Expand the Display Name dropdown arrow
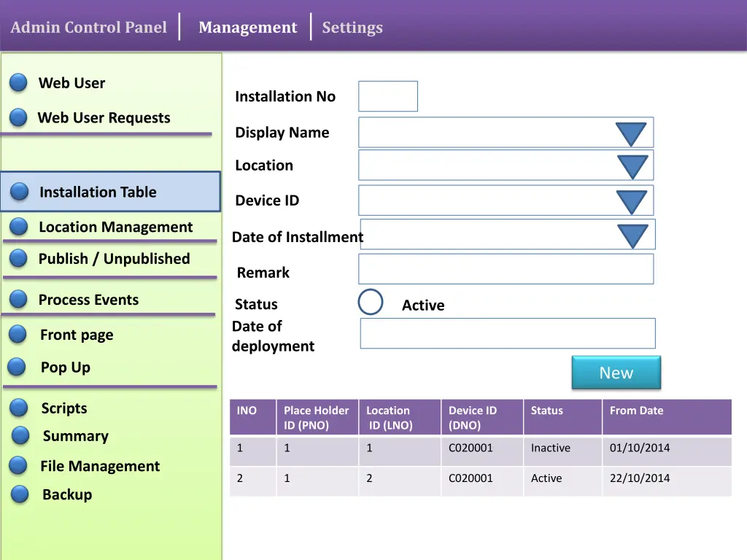747x560 pixels. point(630,133)
